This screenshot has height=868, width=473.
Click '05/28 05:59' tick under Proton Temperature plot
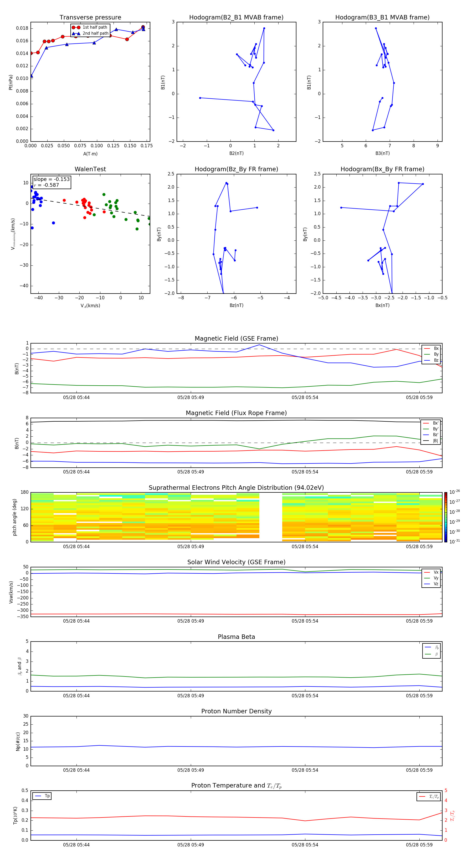pos(419,845)
